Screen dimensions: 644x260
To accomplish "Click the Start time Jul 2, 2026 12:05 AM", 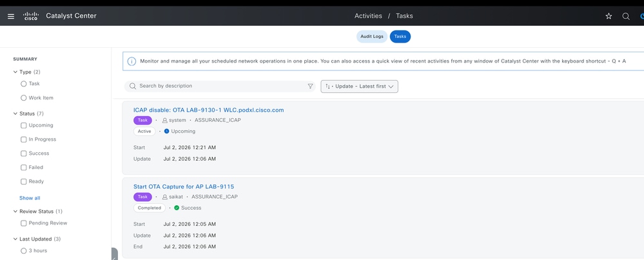I will pyautogui.click(x=190, y=225).
